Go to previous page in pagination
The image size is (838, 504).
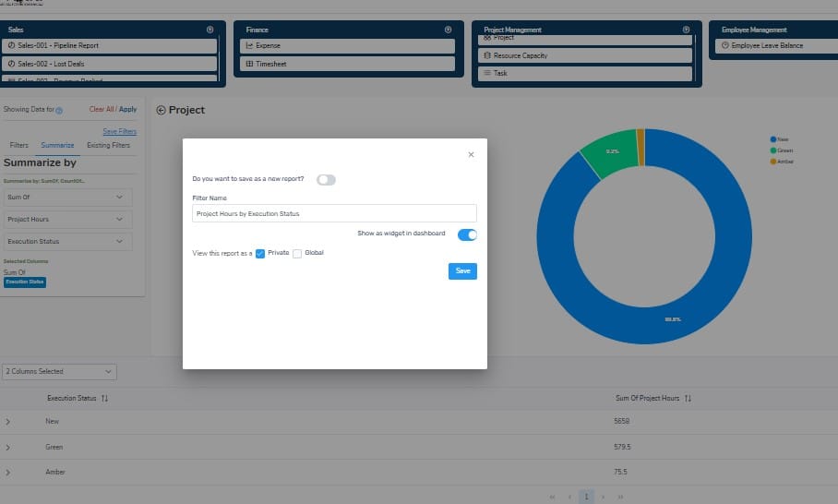(569, 497)
